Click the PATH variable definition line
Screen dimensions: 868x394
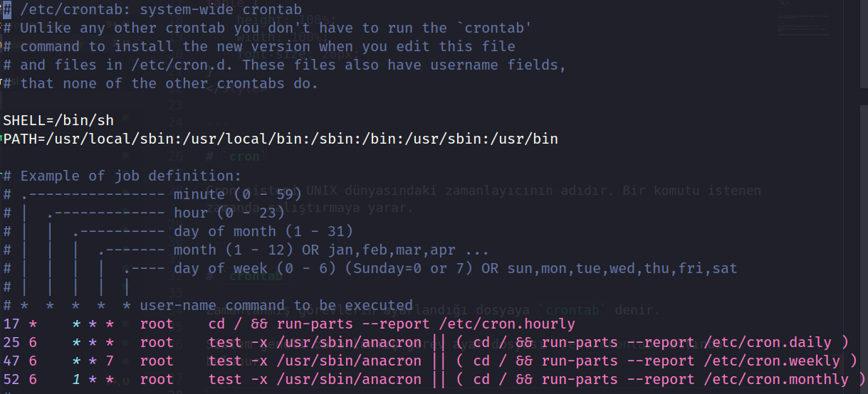tap(281, 139)
